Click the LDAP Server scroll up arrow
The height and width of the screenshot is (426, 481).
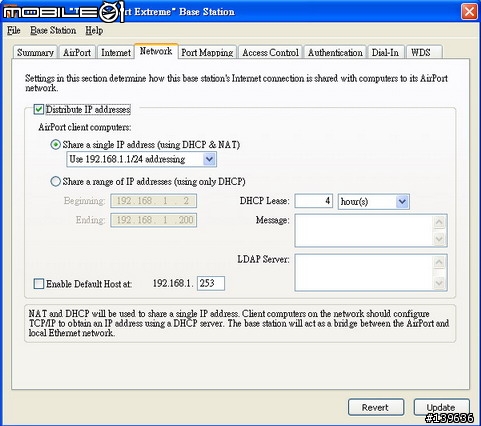(x=439, y=263)
